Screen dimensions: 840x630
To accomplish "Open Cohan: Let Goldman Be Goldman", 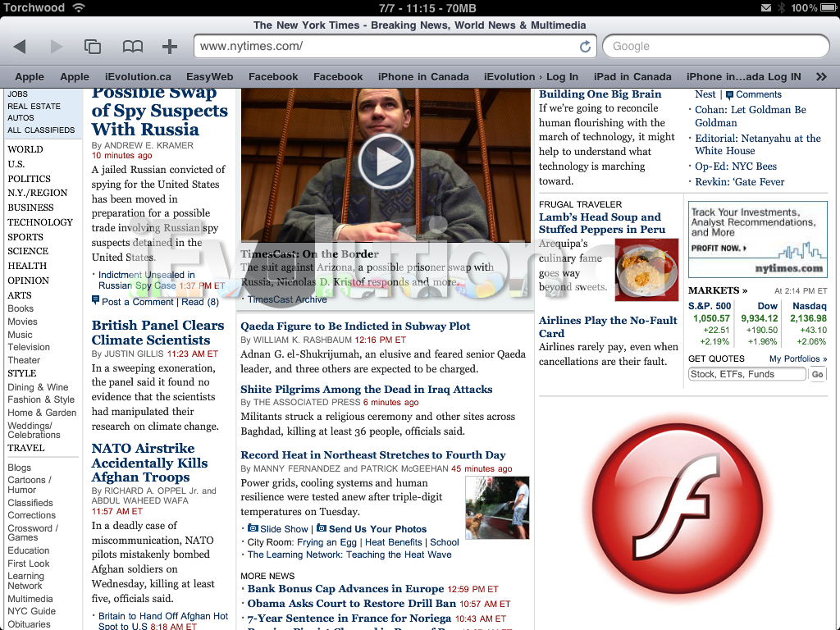I will [x=751, y=116].
